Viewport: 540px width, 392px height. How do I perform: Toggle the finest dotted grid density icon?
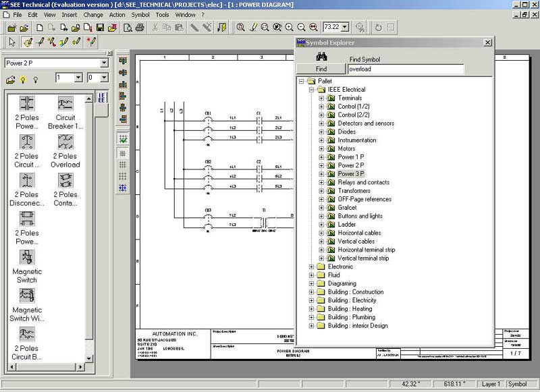coord(123,153)
